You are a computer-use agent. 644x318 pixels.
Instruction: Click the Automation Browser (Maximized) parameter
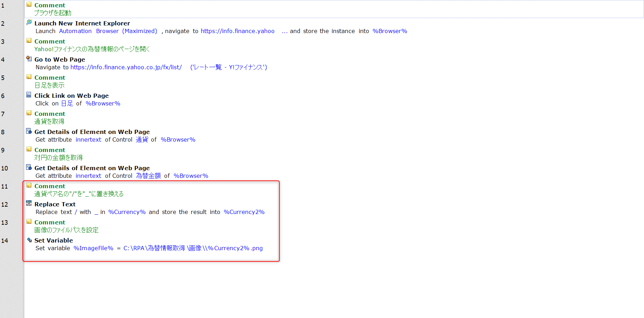tap(108, 31)
